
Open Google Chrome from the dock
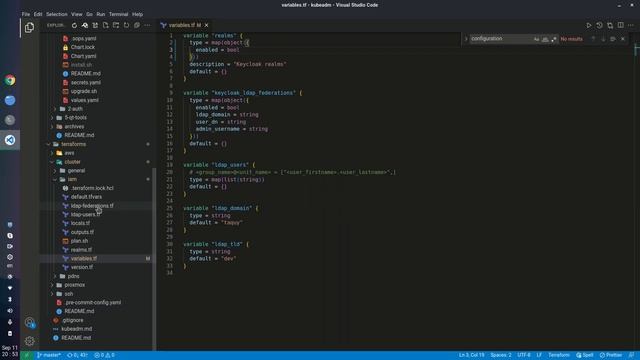click(10, 80)
